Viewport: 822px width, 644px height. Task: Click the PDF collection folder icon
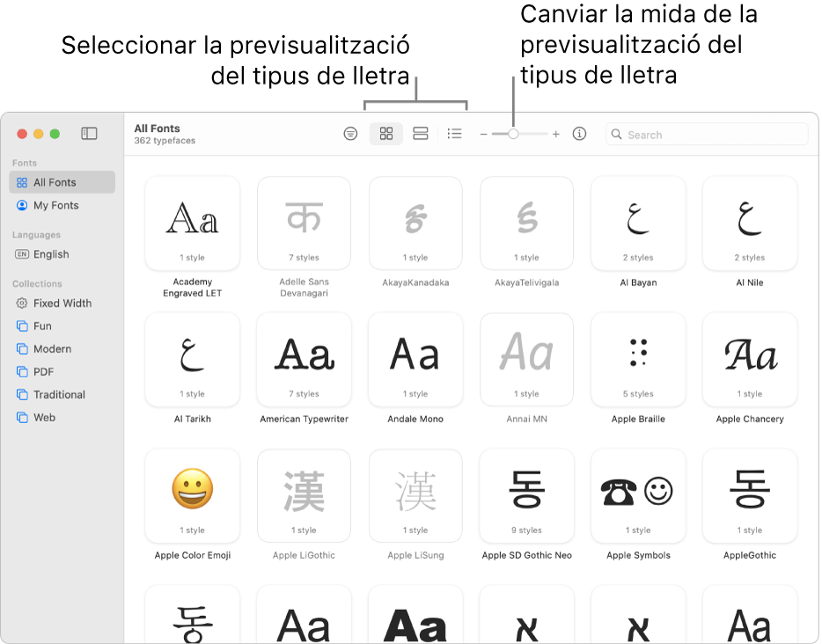[21, 372]
